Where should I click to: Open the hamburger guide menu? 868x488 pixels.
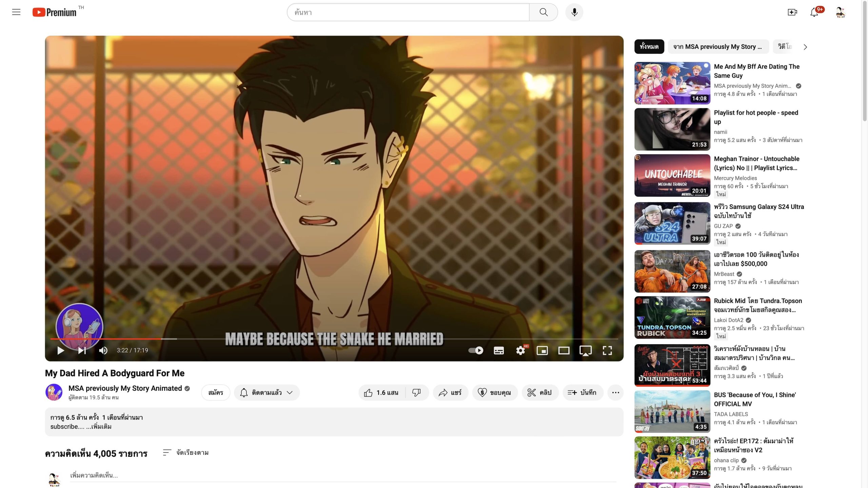[16, 12]
